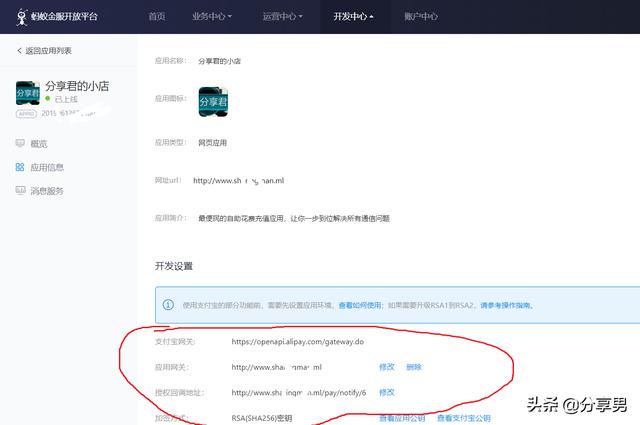Image resolution: width=640 pixels, height=425 pixels.
Task: Click 修改 for 授权回调地址
Action: [387, 392]
